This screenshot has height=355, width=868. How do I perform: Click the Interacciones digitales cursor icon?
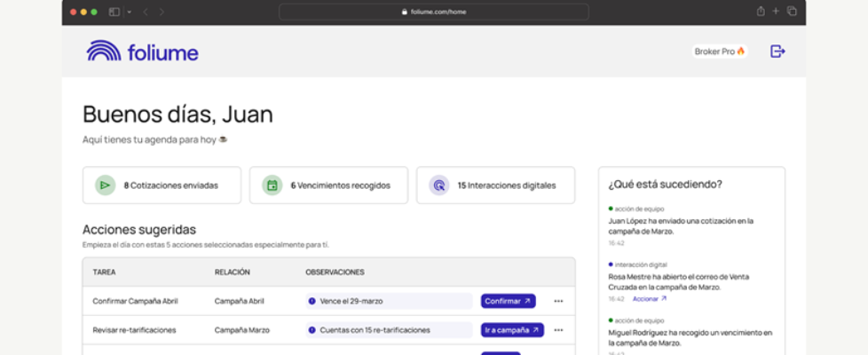[x=439, y=185]
